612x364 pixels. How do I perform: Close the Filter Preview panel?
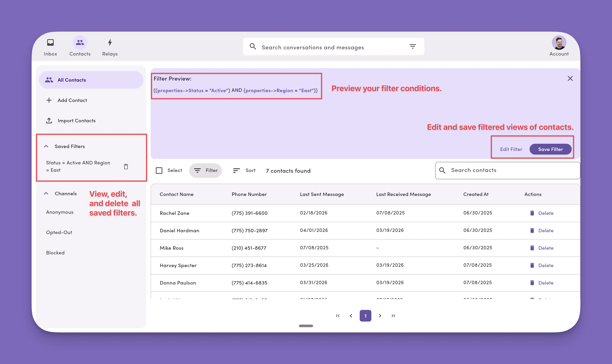(x=570, y=79)
